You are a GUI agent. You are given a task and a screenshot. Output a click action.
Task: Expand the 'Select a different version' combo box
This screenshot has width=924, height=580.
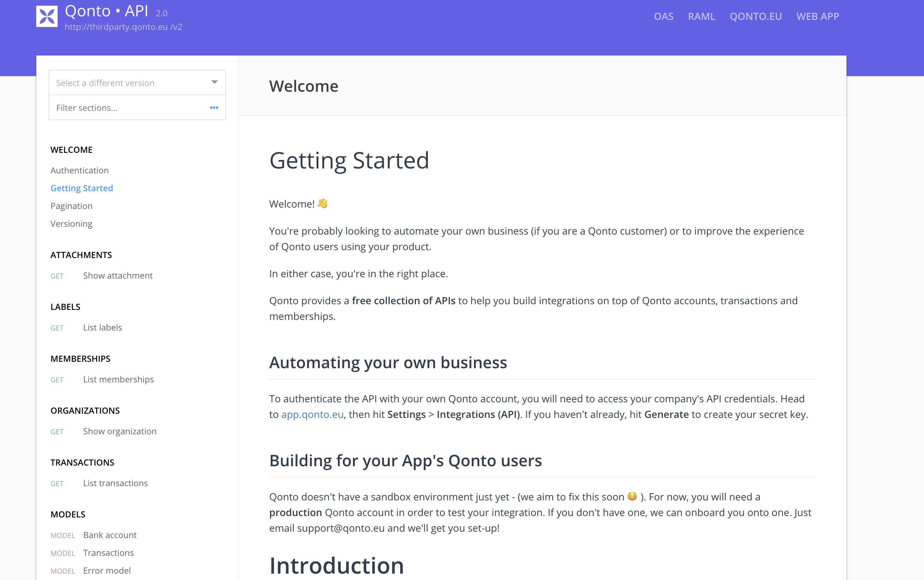(x=137, y=82)
